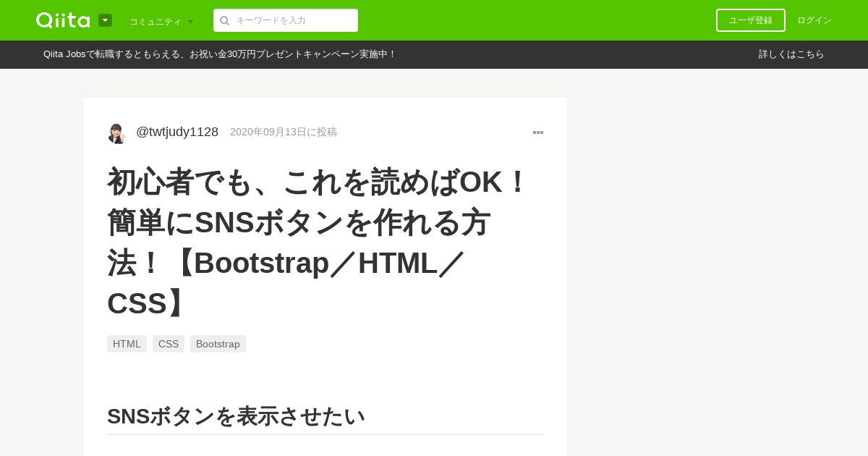Click the posting date 2020年09月13日に投稿

(284, 132)
